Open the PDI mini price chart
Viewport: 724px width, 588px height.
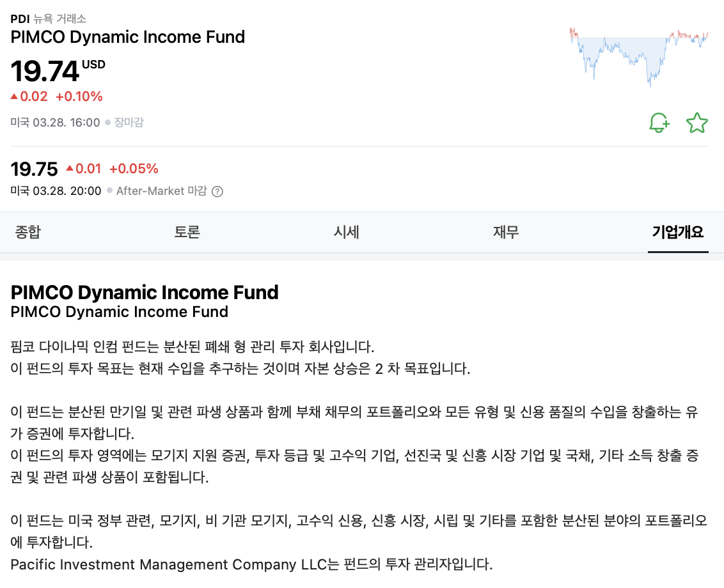(639, 58)
